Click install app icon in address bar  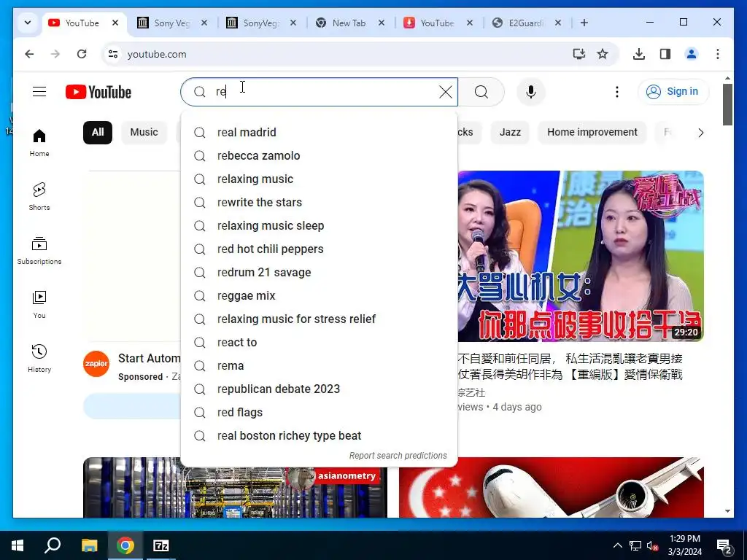coord(578,54)
